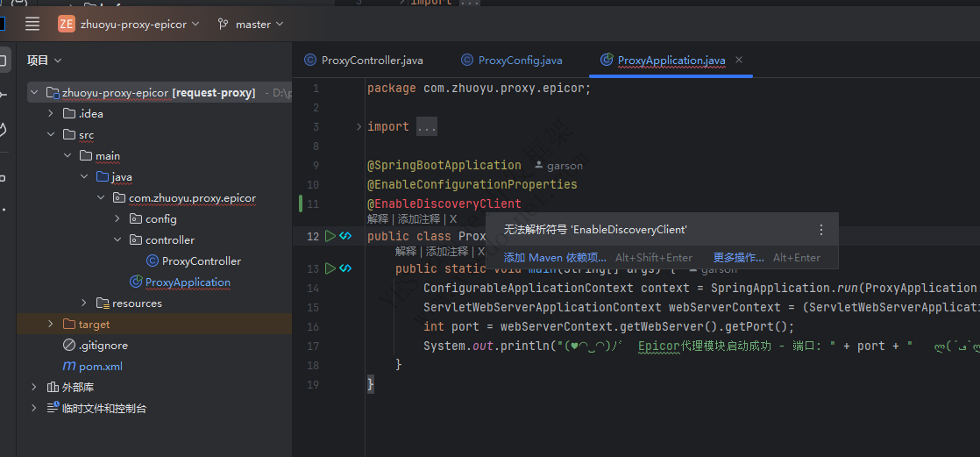Open the commit tool window sidebar icon
Viewport: 980px width, 457px height.
coord(4,95)
